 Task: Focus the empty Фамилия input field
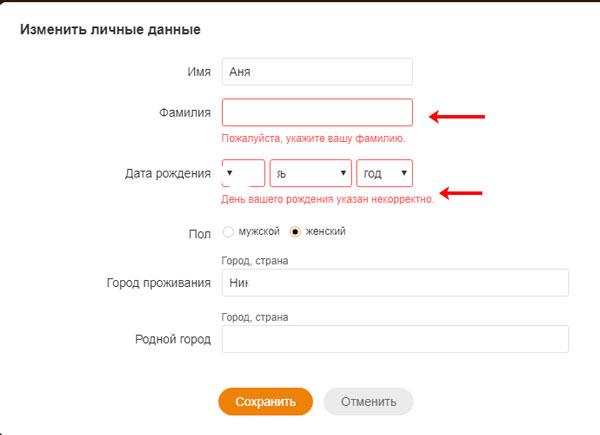317,112
